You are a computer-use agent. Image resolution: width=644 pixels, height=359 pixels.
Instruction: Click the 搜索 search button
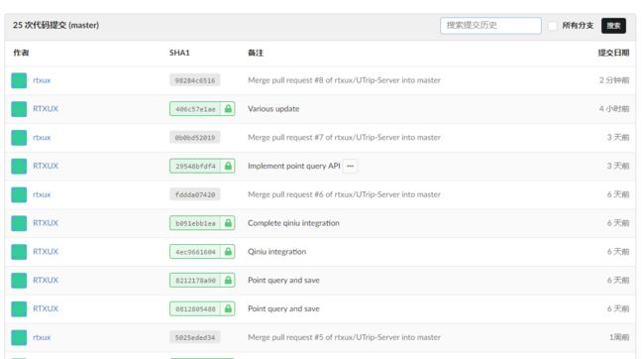pyautogui.click(x=613, y=26)
